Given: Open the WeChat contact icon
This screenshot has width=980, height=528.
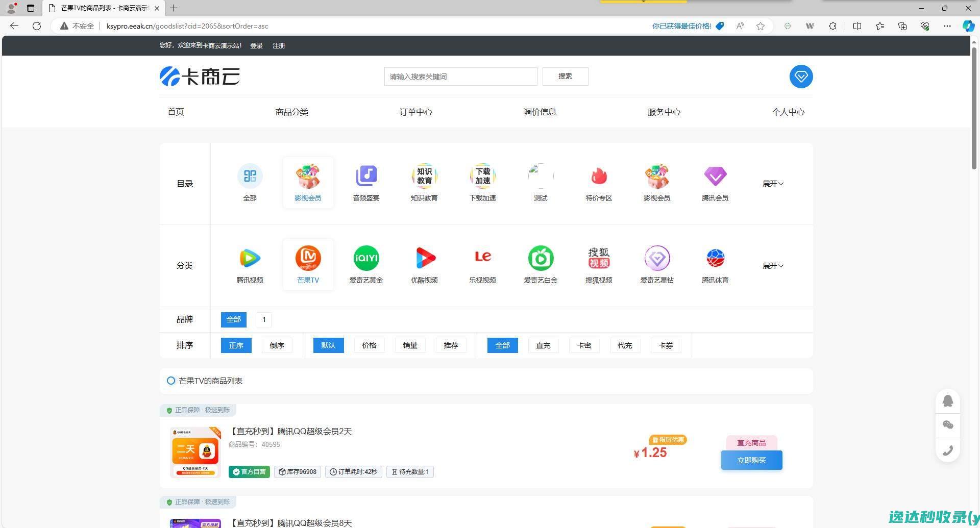Looking at the screenshot, I should [948, 425].
